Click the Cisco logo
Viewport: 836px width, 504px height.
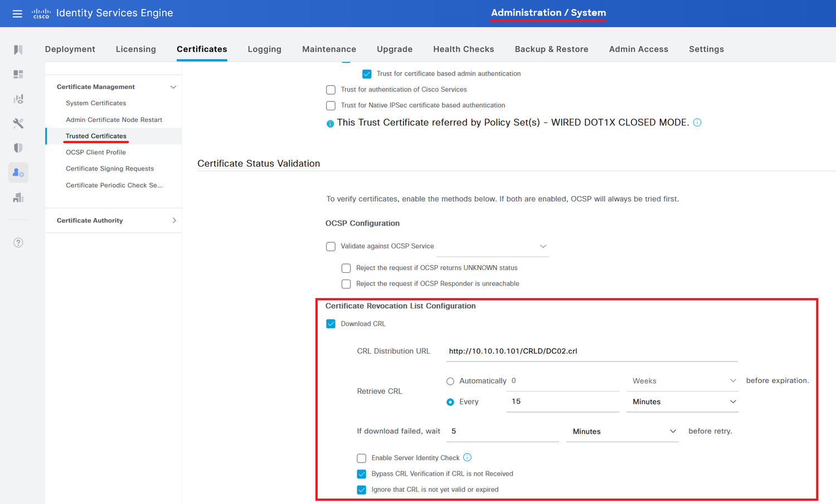point(41,13)
